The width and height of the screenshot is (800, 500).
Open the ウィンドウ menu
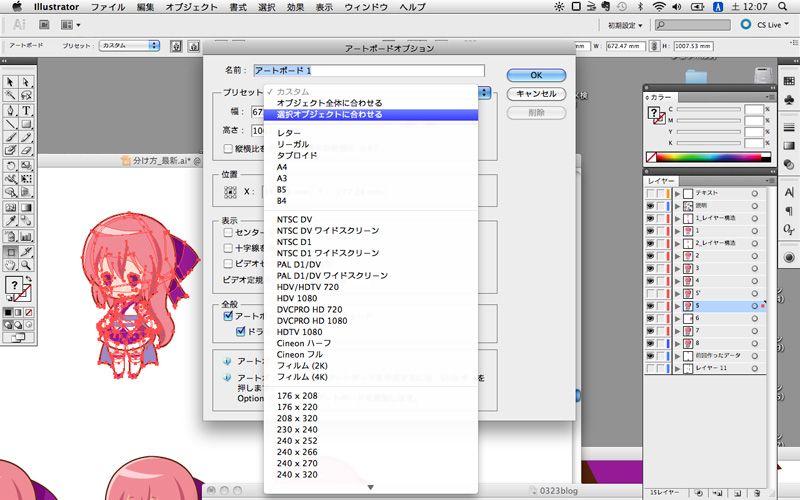(366, 7)
